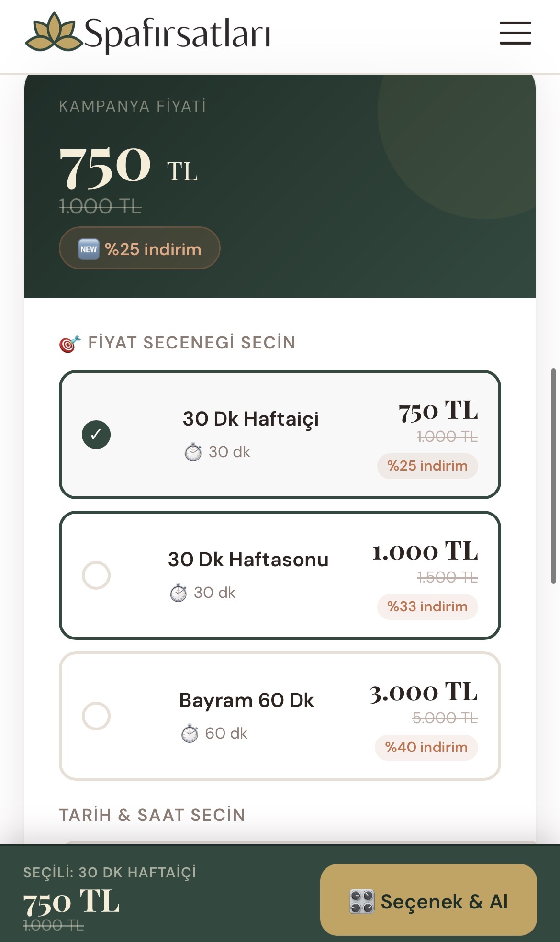Image resolution: width=560 pixels, height=942 pixels.
Task: Select the Bayram 60 Dk radio button
Action: coord(96,716)
